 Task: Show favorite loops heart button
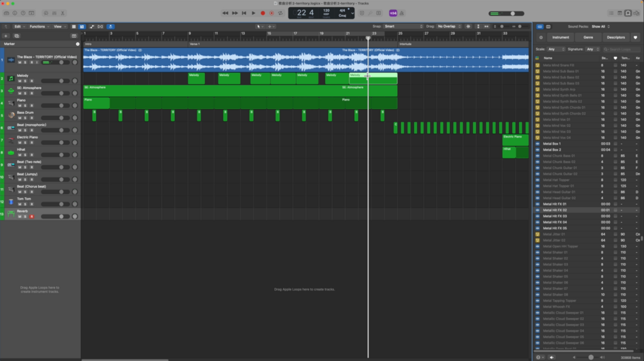coord(636,37)
